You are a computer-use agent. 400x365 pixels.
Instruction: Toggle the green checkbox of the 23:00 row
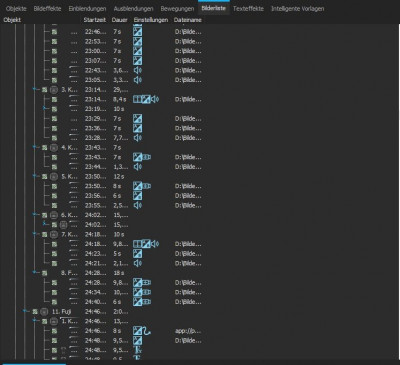pos(54,51)
